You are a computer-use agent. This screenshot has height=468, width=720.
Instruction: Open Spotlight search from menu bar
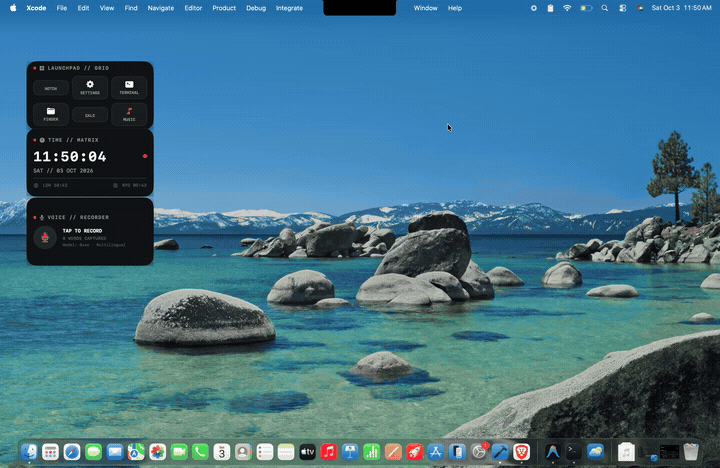click(x=605, y=8)
